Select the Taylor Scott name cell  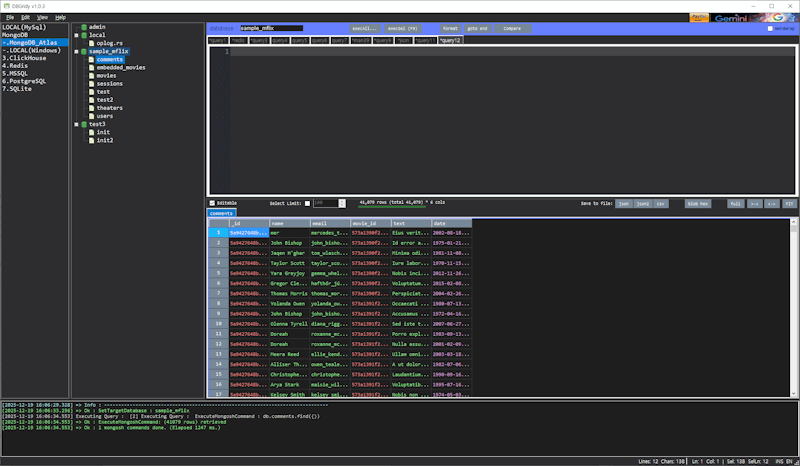coord(289,263)
